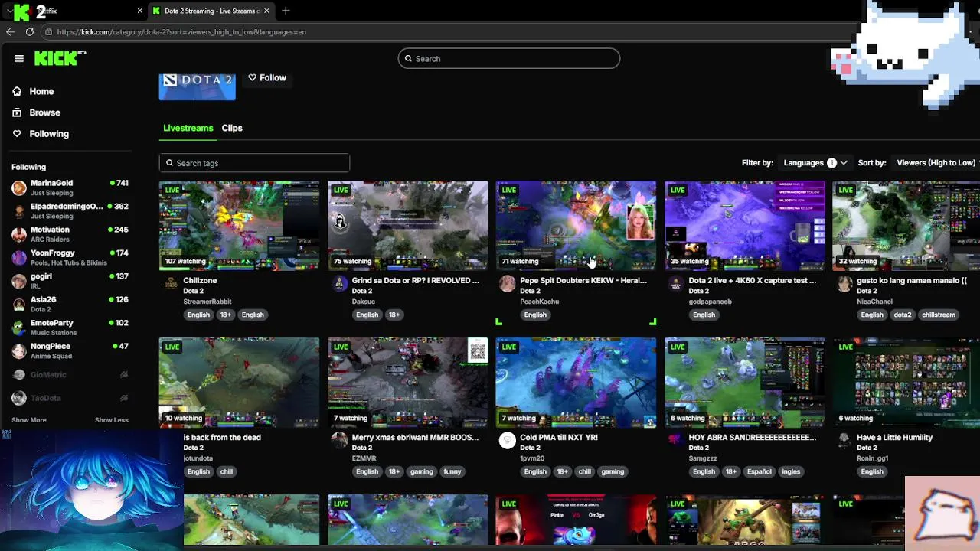The width and height of the screenshot is (980, 551).
Task: Click the Following heart icon in sidebar
Action: (x=17, y=134)
